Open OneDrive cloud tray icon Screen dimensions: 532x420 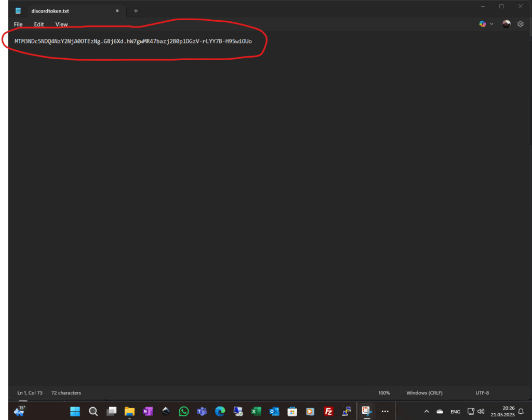[440, 412]
